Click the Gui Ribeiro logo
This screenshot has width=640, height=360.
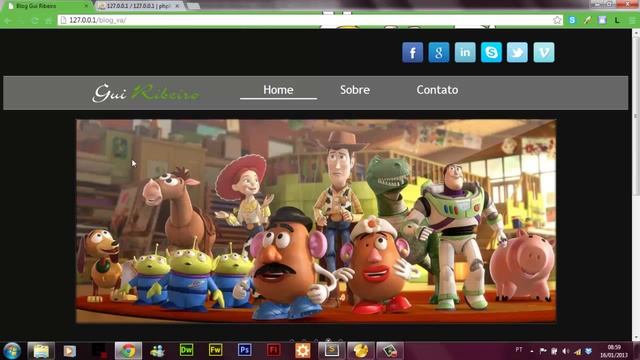pyautogui.click(x=146, y=93)
